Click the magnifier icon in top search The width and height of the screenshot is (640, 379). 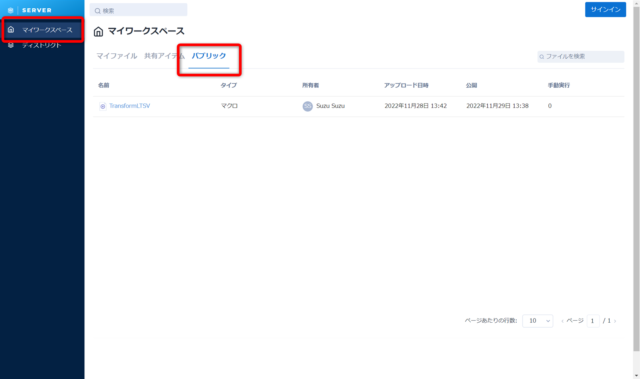click(x=98, y=11)
